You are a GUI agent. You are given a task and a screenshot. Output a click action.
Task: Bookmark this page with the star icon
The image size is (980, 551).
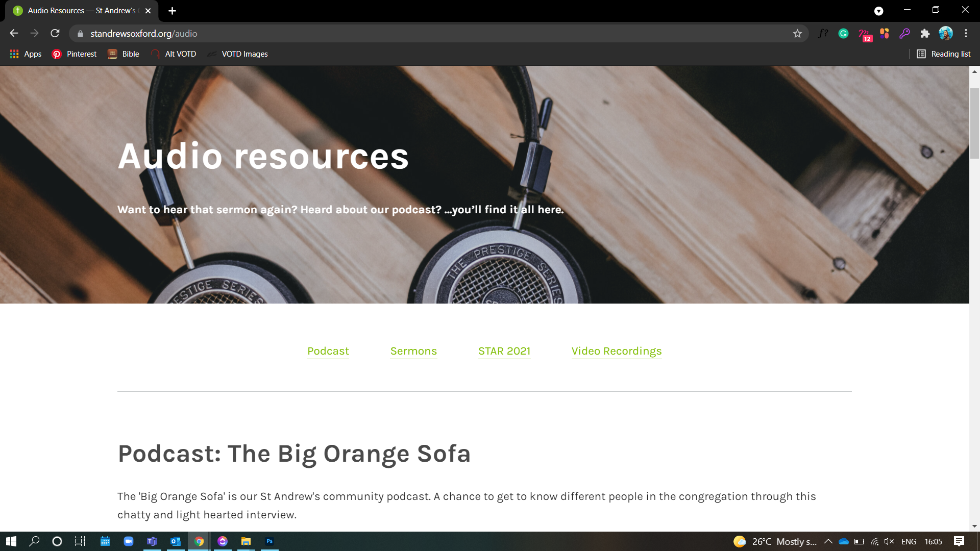click(797, 34)
